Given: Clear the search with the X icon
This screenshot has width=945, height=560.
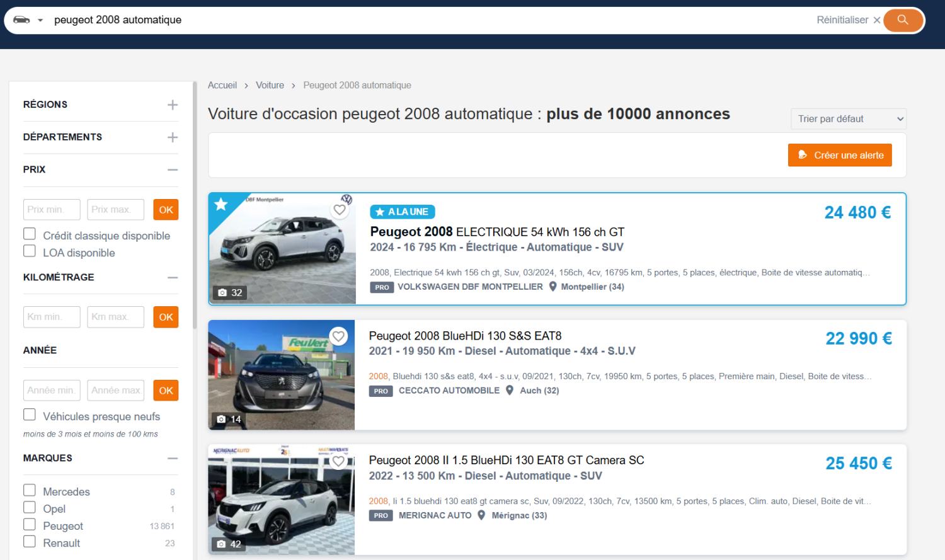Looking at the screenshot, I should [877, 20].
